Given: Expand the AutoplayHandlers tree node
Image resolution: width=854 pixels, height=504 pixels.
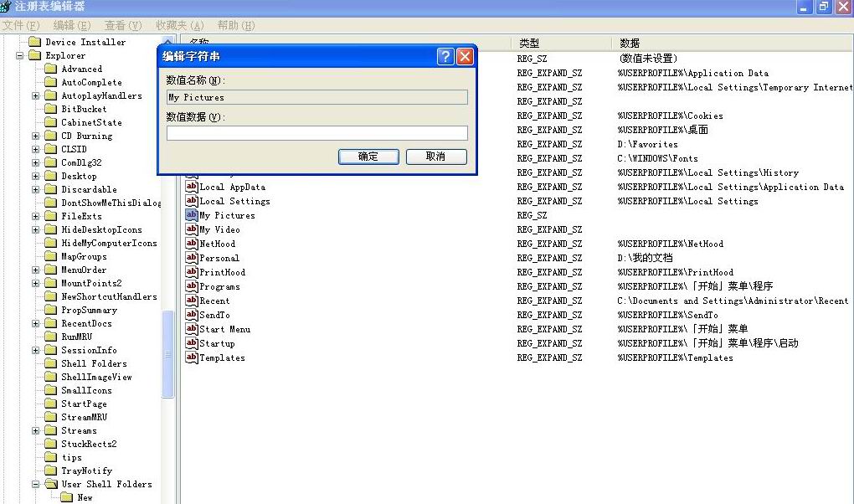Looking at the screenshot, I should pyautogui.click(x=36, y=95).
